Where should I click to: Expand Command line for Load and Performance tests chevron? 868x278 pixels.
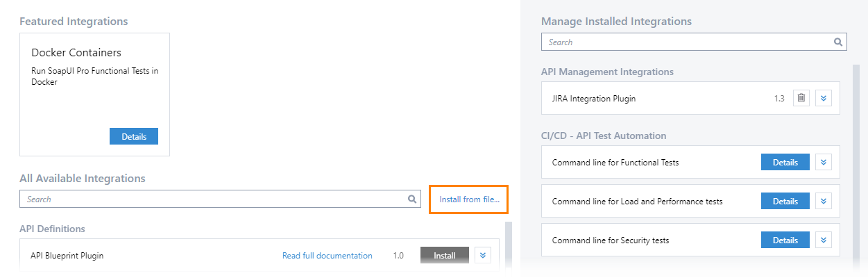(x=824, y=201)
